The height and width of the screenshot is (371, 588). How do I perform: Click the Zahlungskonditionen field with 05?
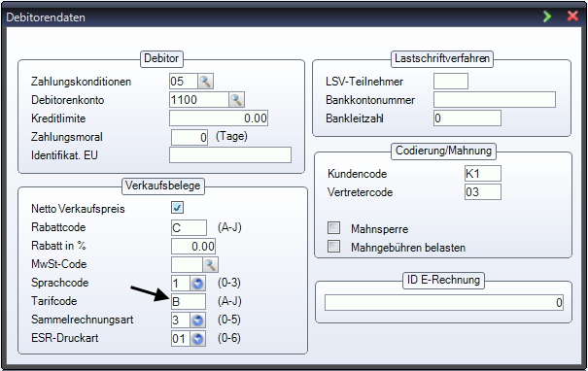pos(184,82)
